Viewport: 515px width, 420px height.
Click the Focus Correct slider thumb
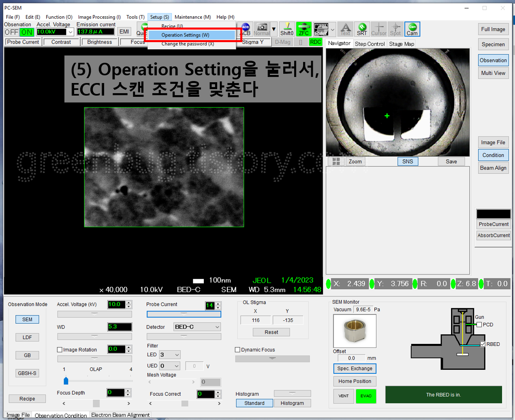[185, 403]
